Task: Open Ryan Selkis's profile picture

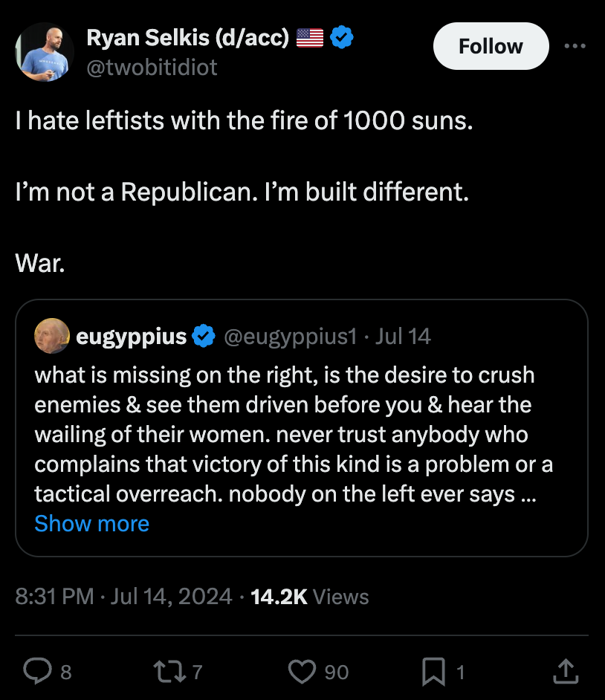Action: (x=45, y=52)
